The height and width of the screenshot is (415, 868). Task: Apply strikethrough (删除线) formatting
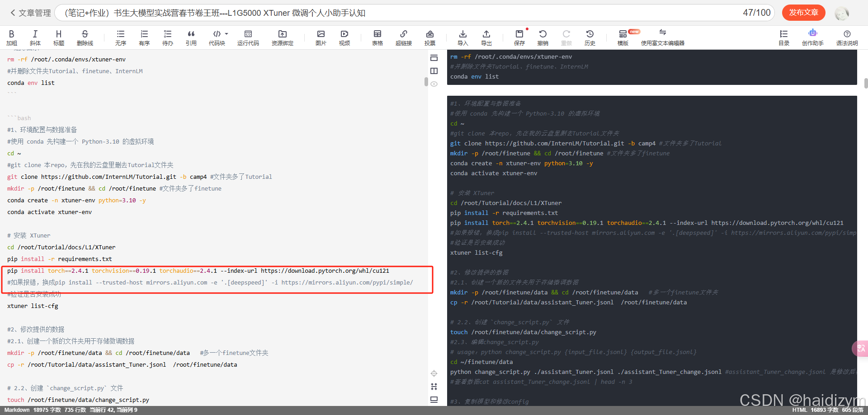[x=85, y=37]
